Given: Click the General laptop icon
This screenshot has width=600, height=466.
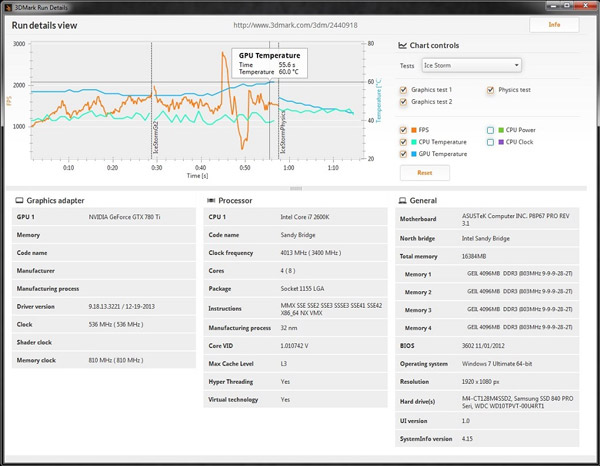Looking at the screenshot, I should 403,200.
